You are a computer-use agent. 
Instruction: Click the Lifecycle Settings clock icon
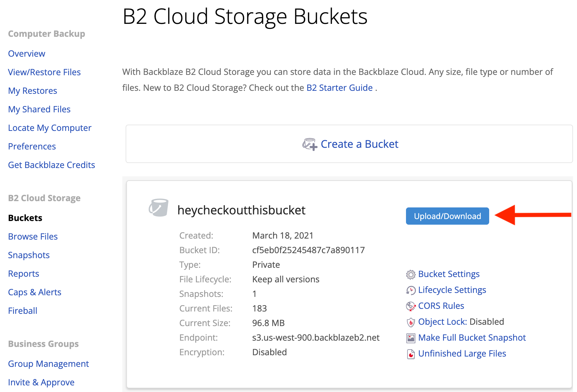[411, 290]
